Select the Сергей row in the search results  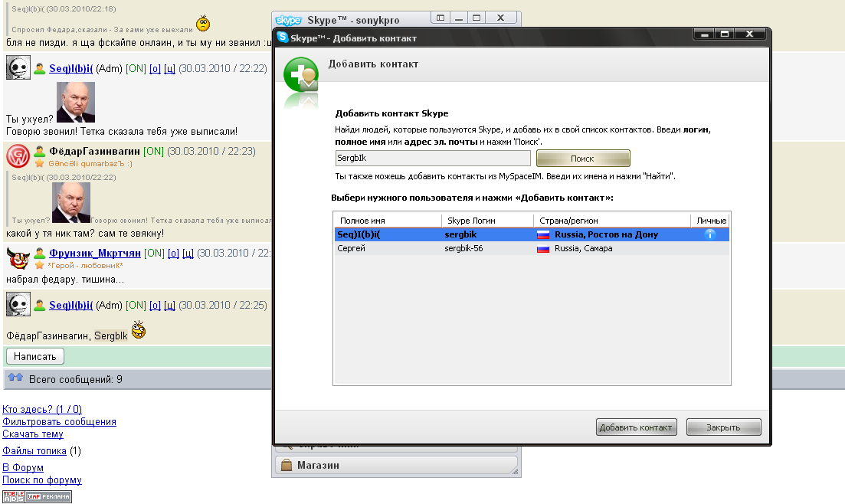click(532, 248)
